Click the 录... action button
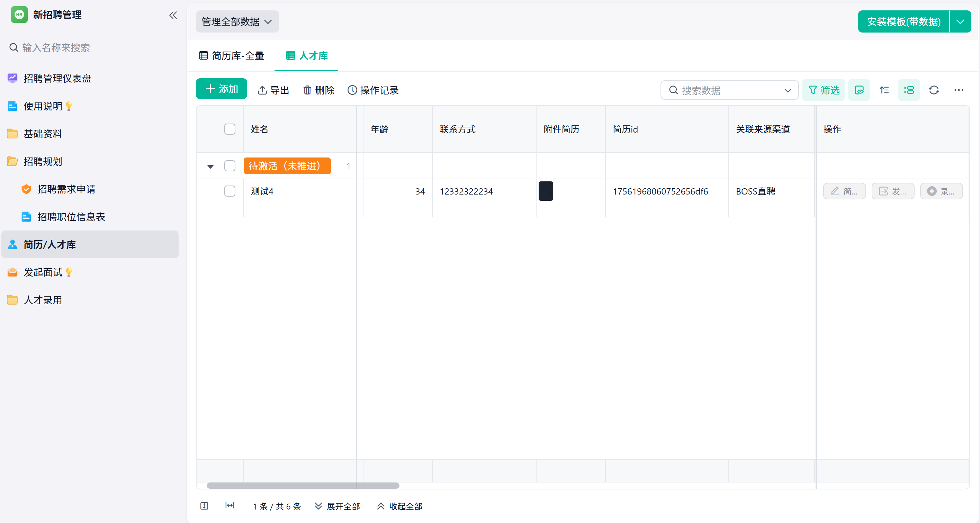The height and width of the screenshot is (523, 980). click(x=941, y=191)
